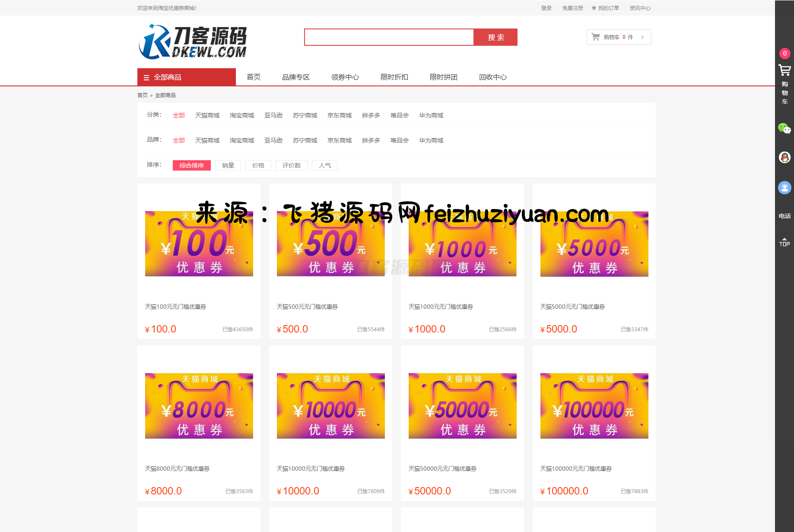Filter category by 天猫商城
This screenshot has height=532, width=794.
click(207, 115)
